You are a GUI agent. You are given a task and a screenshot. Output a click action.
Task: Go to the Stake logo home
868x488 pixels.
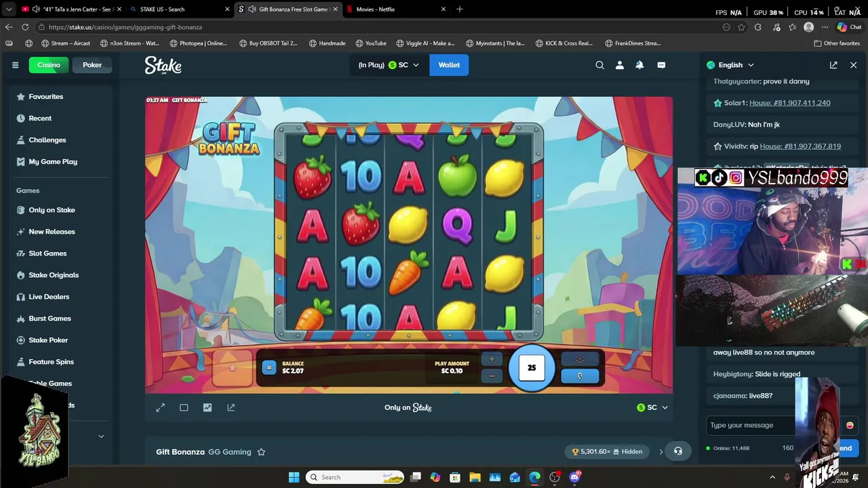[163, 65]
